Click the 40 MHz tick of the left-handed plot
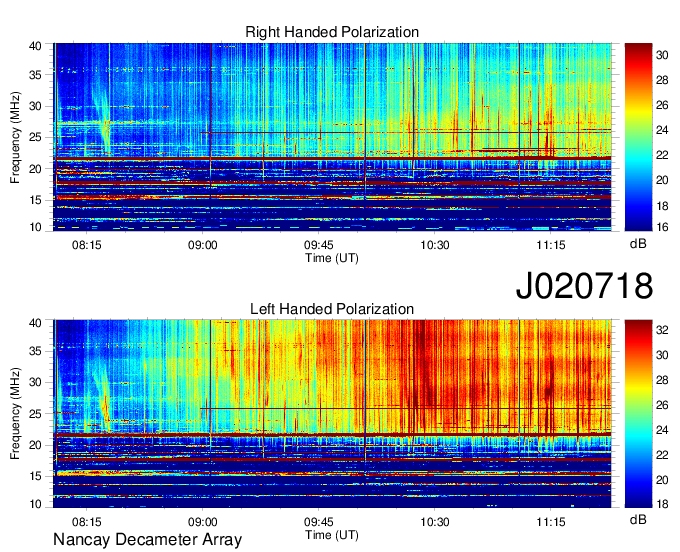The width and height of the screenshot is (680, 552). coord(35,323)
